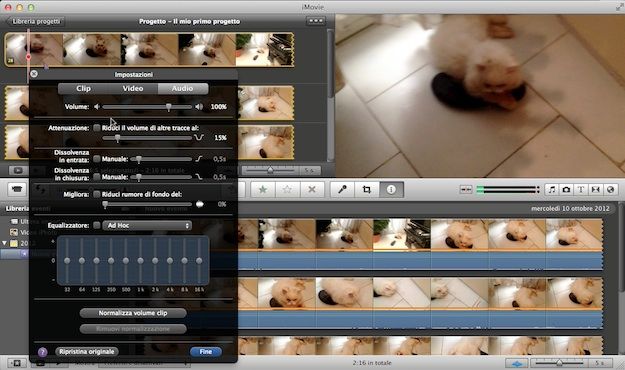Reject selection with the X tool
Image resolution: width=625 pixels, height=370 pixels.
click(x=312, y=190)
